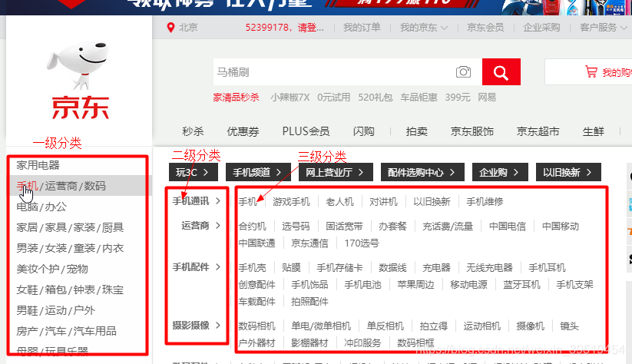The height and width of the screenshot is (364, 632).
Task: Click hot search 家清品秒杀
Action: pos(237,98)
